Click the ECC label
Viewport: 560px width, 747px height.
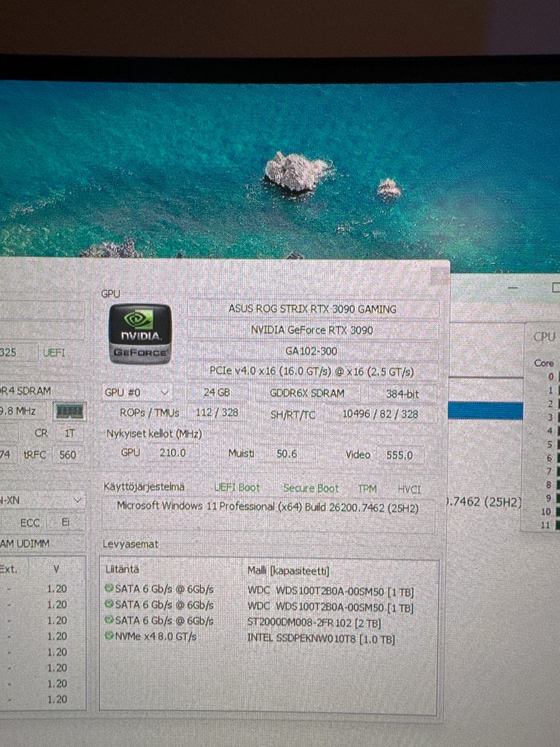[x=30, y=522]
